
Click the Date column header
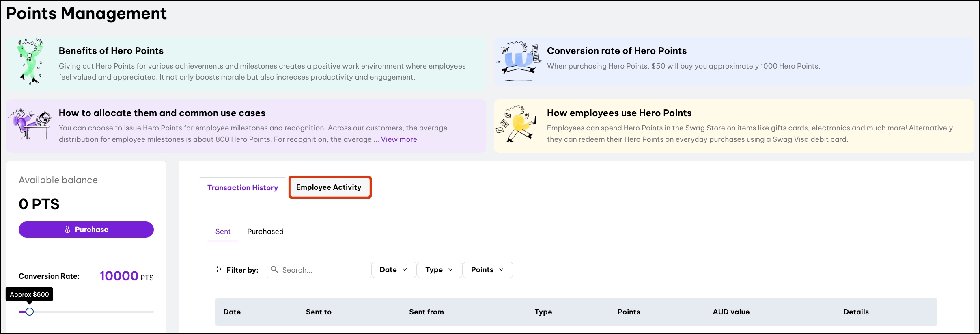pyautogui.click(x=232, y=312)
